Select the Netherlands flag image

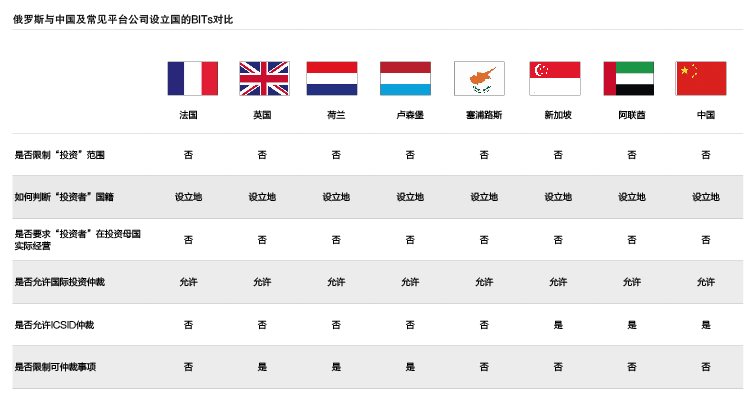pyautogui.click(x=332, y=78)
